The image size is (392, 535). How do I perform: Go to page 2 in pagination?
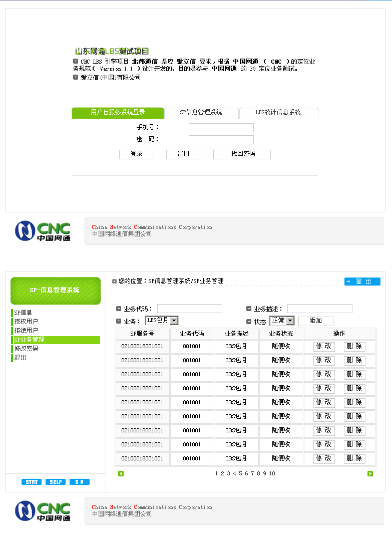coord(222,473)
